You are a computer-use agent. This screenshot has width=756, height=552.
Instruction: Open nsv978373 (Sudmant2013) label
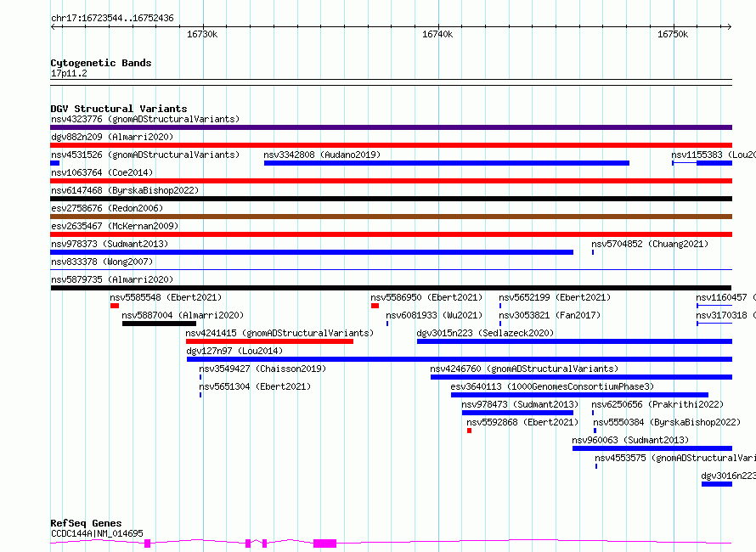[110, 244]
